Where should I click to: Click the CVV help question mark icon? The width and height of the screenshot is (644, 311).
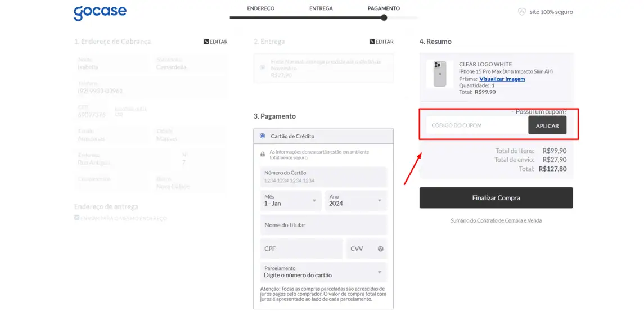[x=381, y=249]
